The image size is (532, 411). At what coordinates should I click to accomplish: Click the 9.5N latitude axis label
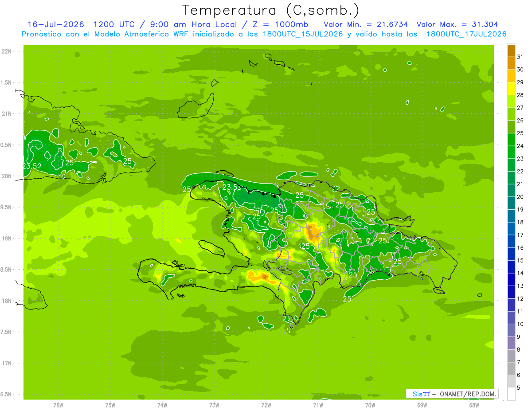[x=7, y=207]
